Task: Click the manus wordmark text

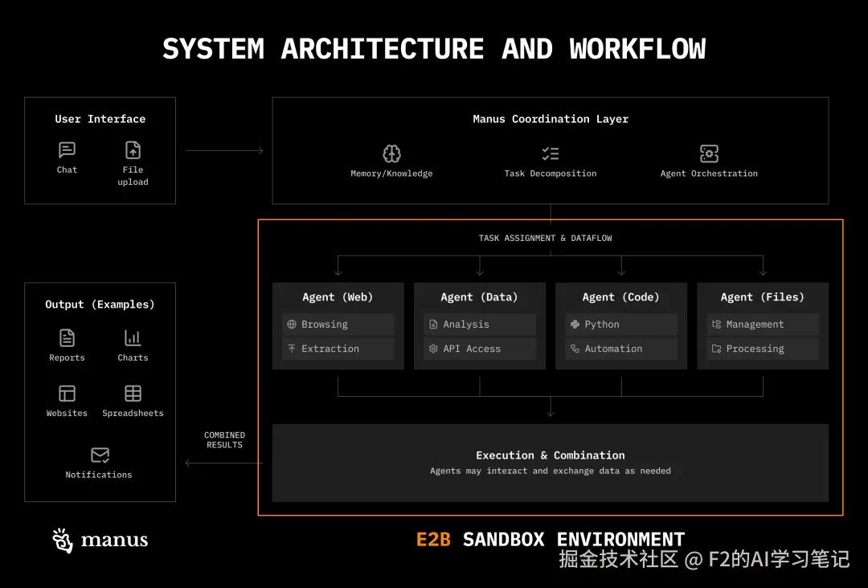Action: tap(115, 540)
